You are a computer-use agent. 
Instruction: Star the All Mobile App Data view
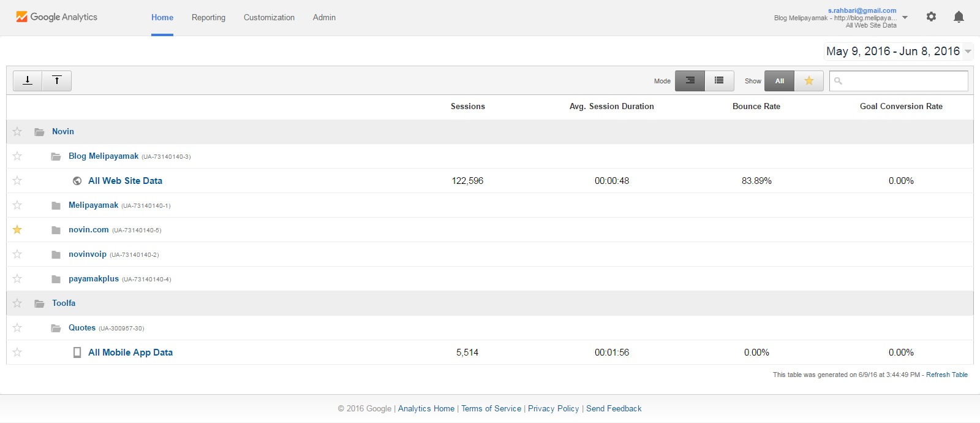[x=17, y=352]
